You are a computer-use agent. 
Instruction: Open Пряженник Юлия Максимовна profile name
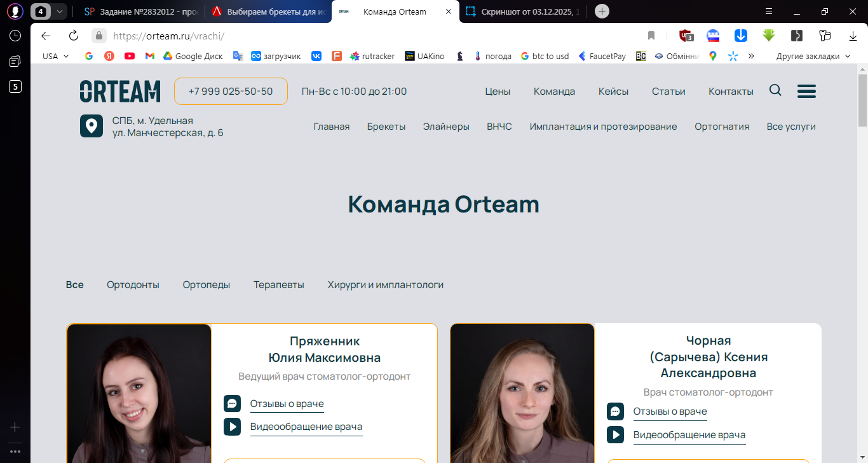(x=324, y=349)
